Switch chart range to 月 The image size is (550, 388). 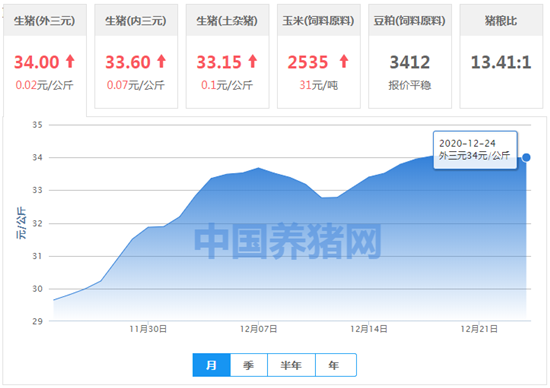(212, 365)
